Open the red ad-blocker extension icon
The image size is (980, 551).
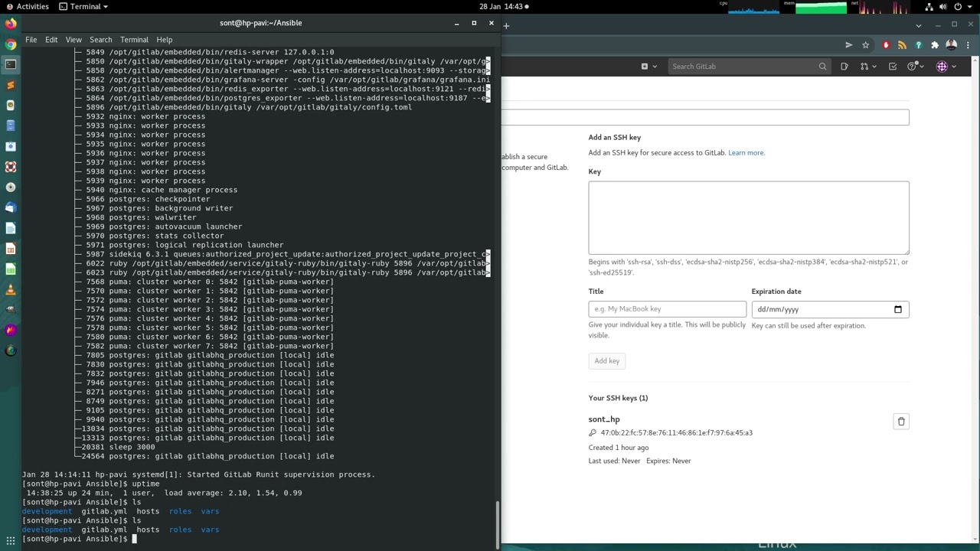tap(886, 45)
